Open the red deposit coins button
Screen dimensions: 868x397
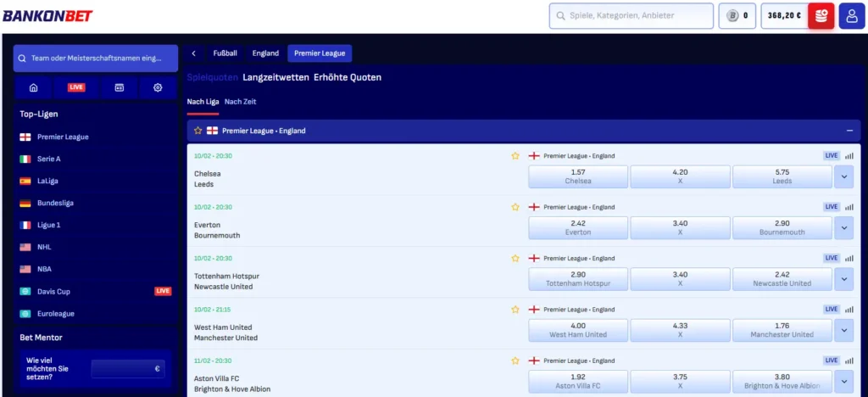(821, 15)
